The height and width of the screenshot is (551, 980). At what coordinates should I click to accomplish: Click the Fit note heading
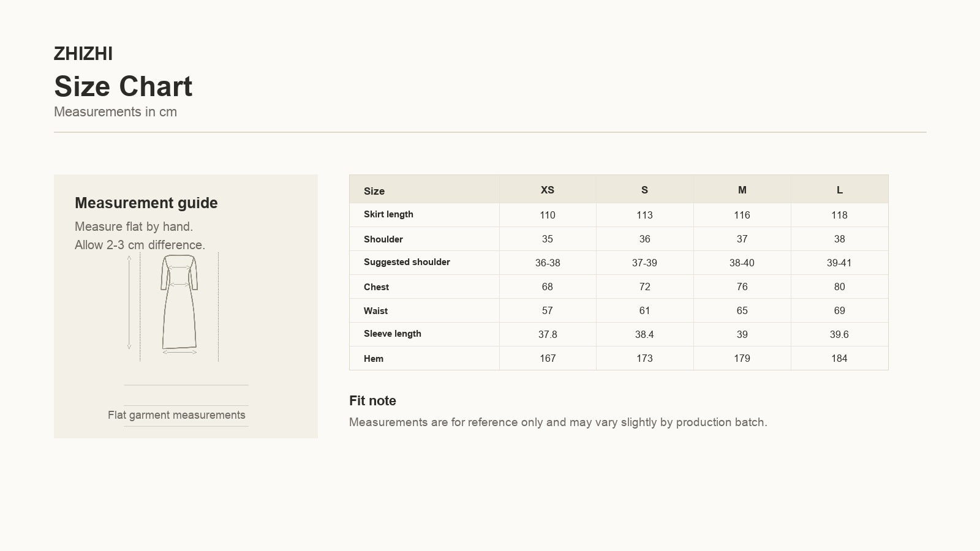click(372, 401)
